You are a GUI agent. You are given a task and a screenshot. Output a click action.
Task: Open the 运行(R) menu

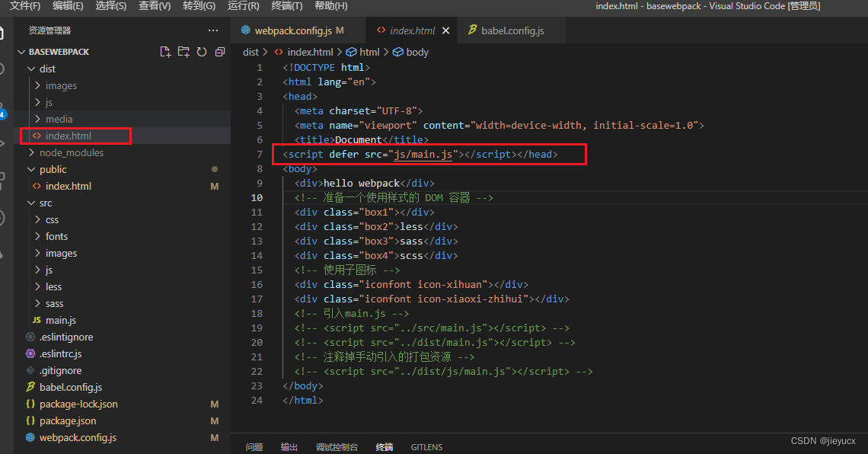[243, 5]
